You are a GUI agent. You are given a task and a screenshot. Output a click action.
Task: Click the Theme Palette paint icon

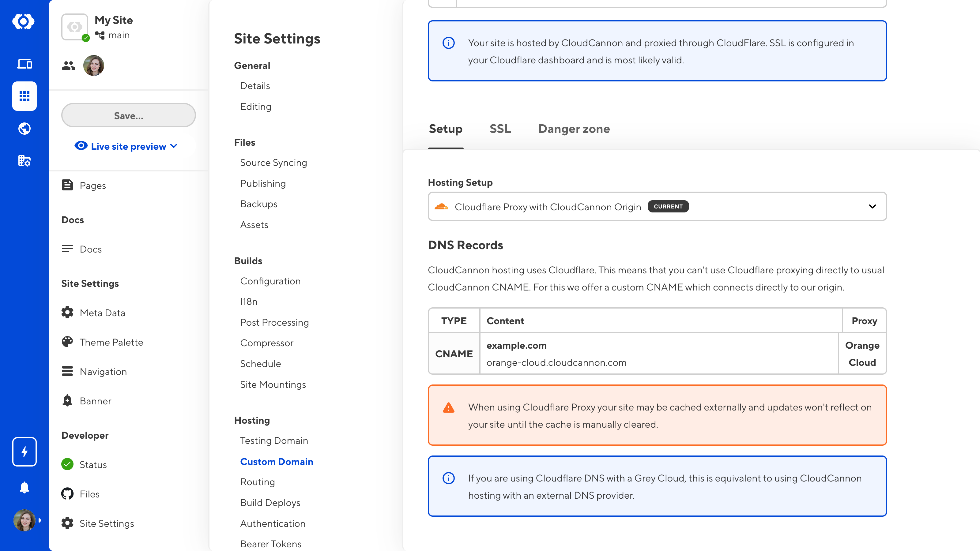click(67, 342)
